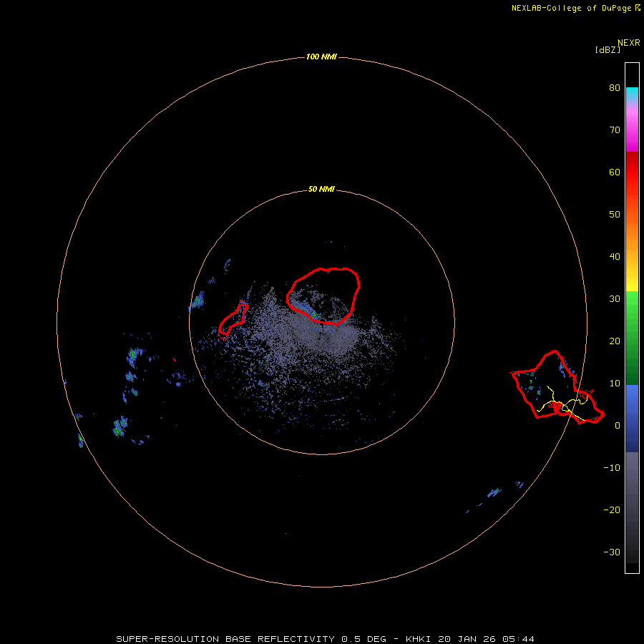Click the 60 value on the dBZ scale
This screenshot has width=644, height=644.
coord(615,172)
